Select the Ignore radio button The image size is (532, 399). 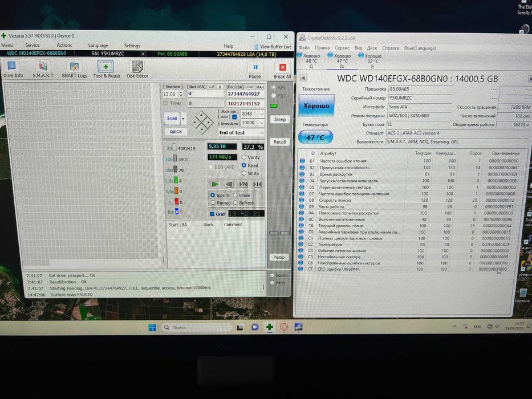click(x=213, y=195)
